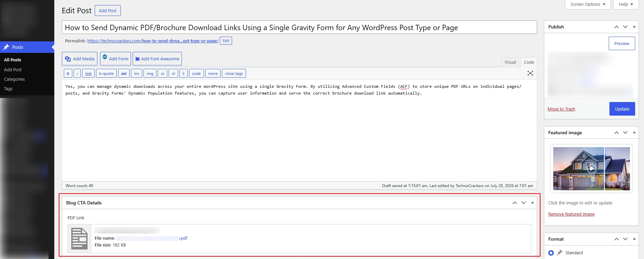
Task: Click the del quicktag button
Action: coord(124,74)
